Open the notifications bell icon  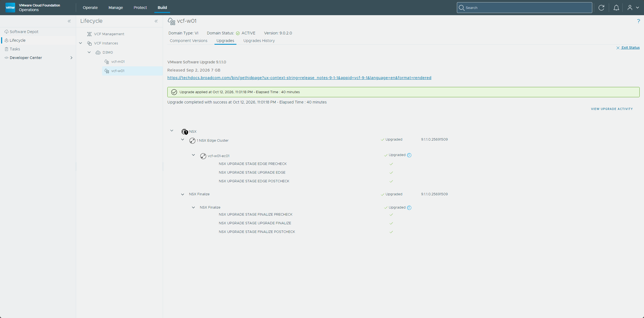tap(616, 8)
